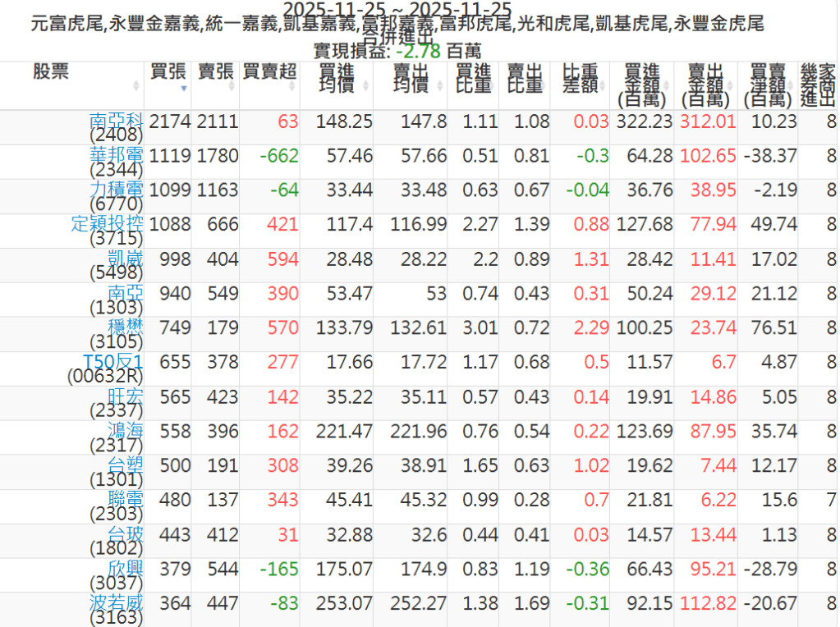The width and height of the screenshot is (840, 627).
Task: Sort table by 買賣超 column
Action: coord(270,72)
